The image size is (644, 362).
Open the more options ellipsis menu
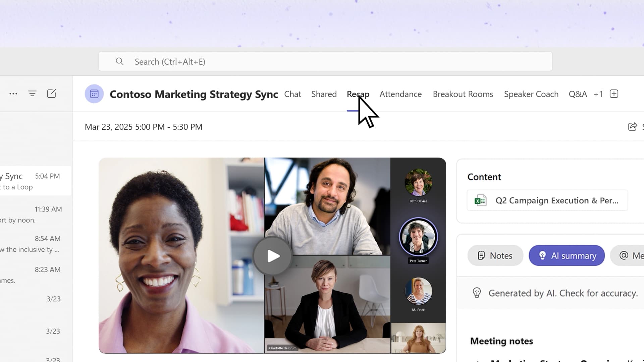click(13, 94)
